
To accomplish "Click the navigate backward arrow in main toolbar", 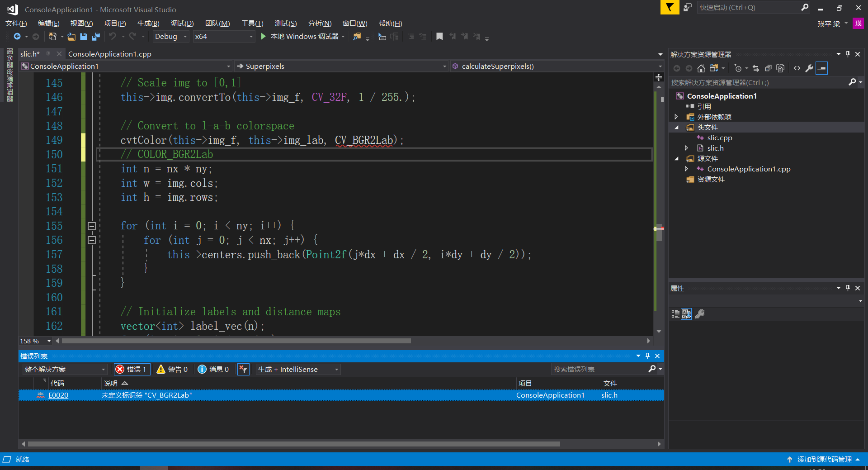I will pos(17,36).
